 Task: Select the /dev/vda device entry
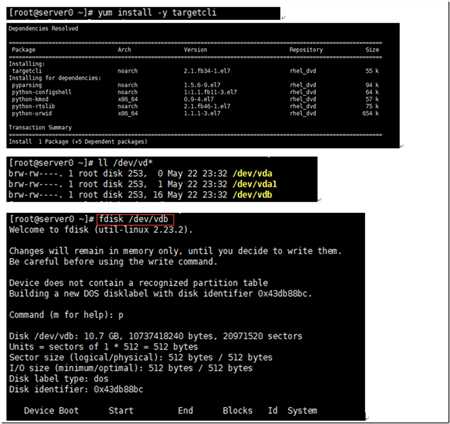point(252,174)
